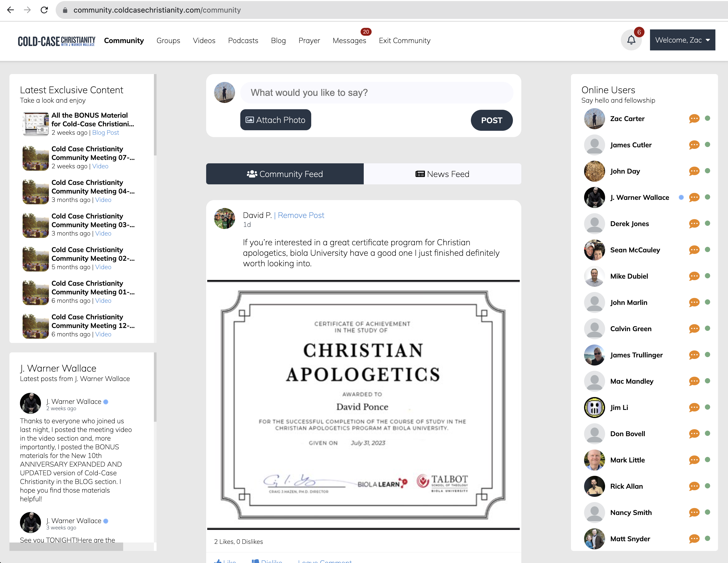Click the browser forward arrow

[27, 10]
